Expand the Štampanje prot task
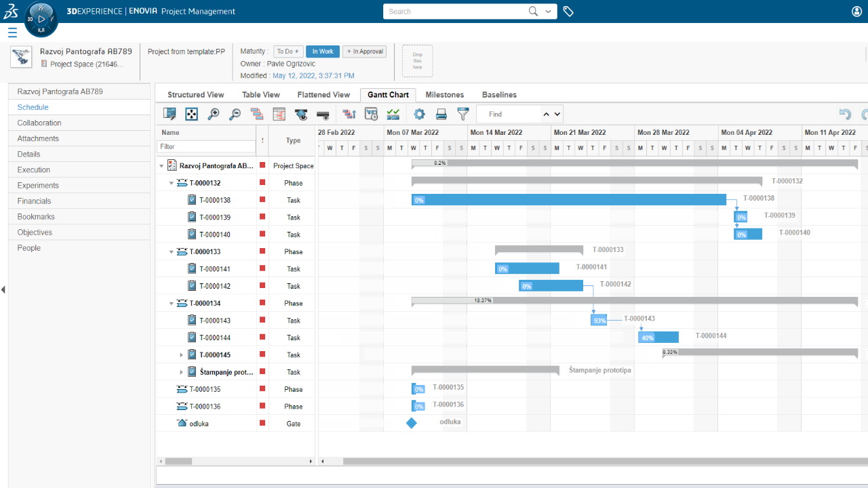Image resolution: width=868 pixels, height=488 pixels. [x=181, y=371]
